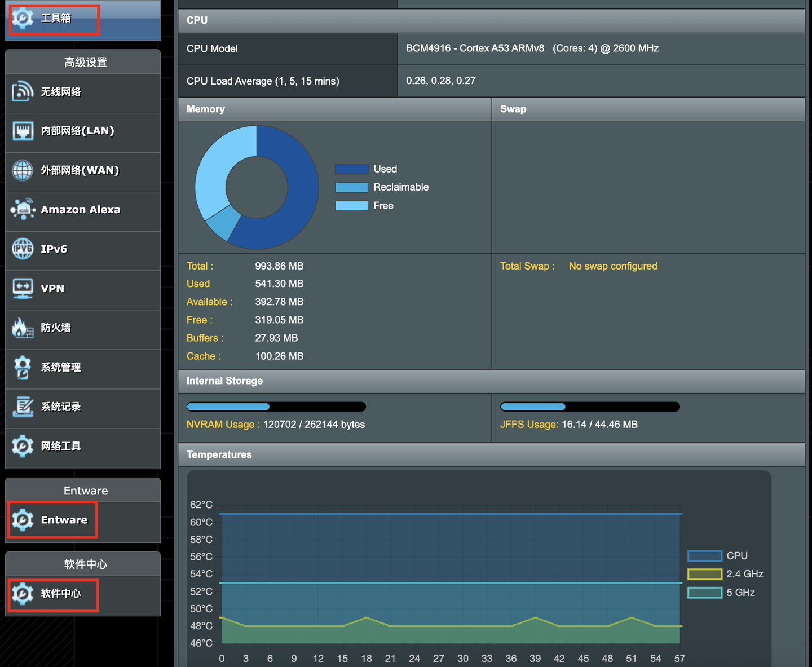Toggle the 2.4 GHz temperature legend swatch

705,574
